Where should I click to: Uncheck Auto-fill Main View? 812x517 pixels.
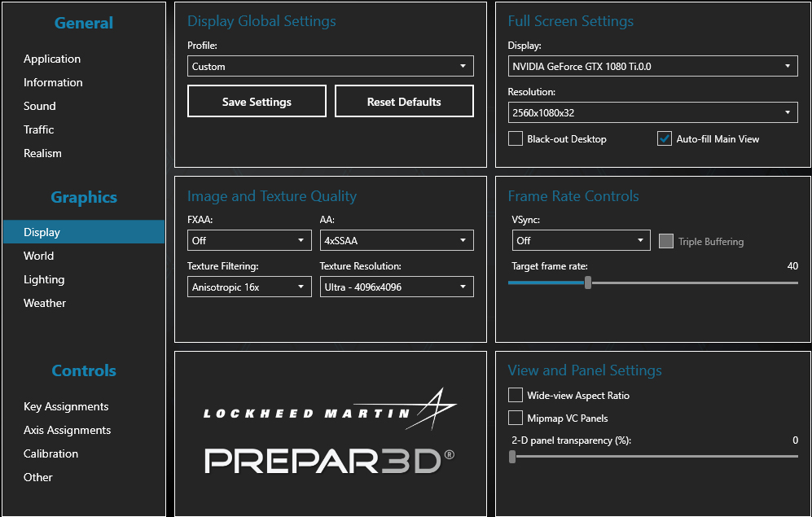pyautogui.click(x=665, y=138)
